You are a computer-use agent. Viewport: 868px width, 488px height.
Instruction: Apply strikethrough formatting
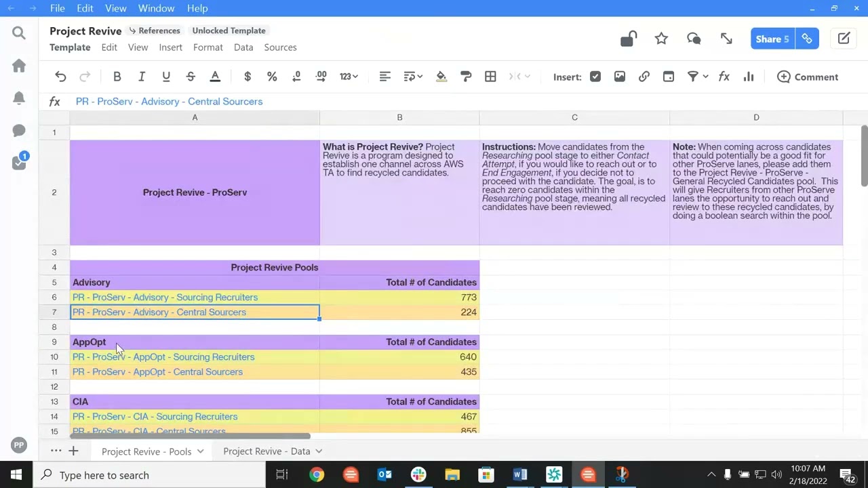tap(190, 77)
